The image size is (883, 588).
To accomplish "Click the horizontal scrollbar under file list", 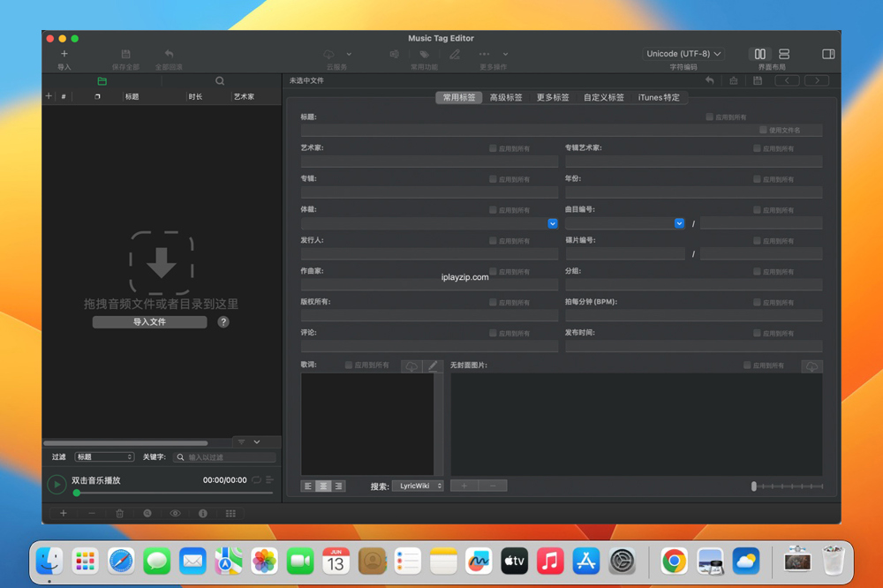I will coord(125,443).
